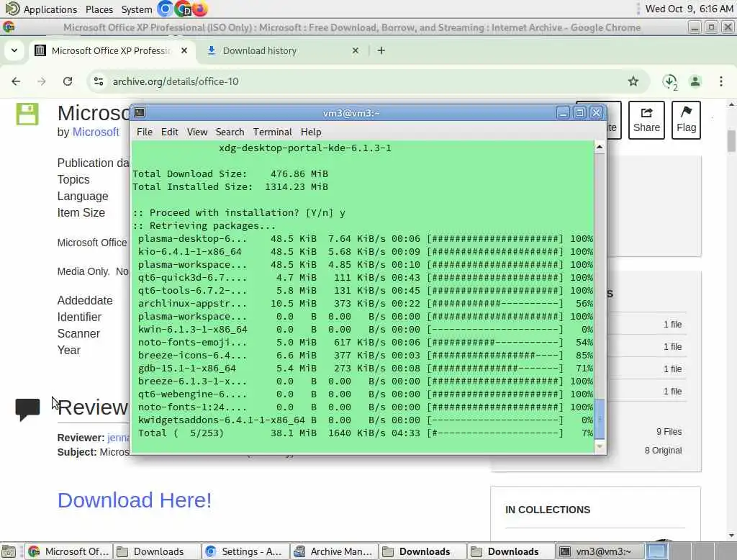Switch to Settings taskbar window

(246, 551)
